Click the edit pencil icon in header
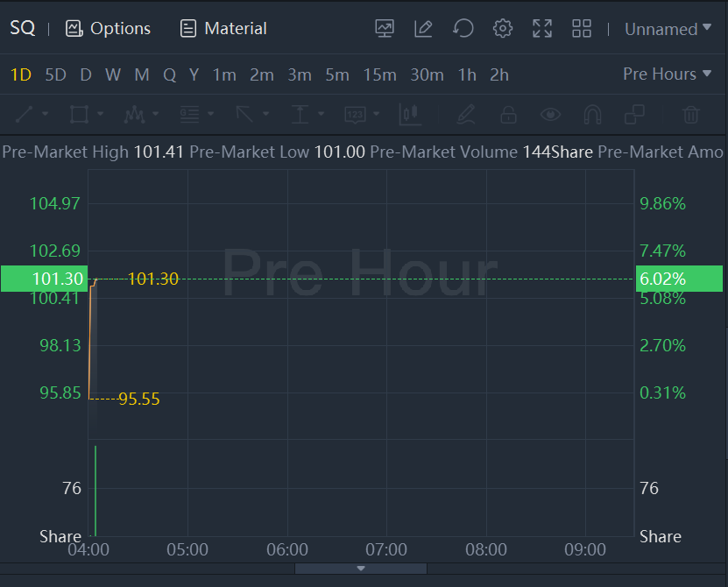The image size is (728, 587). 424,29
